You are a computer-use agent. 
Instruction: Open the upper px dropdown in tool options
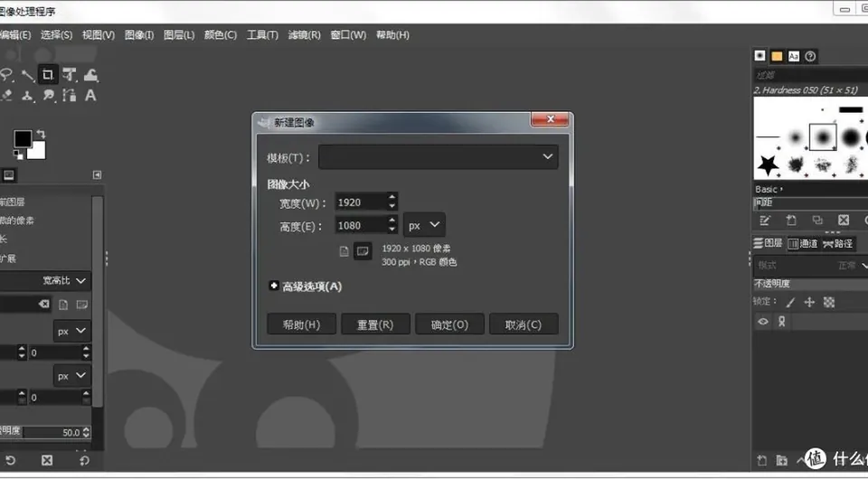(72, 331)
